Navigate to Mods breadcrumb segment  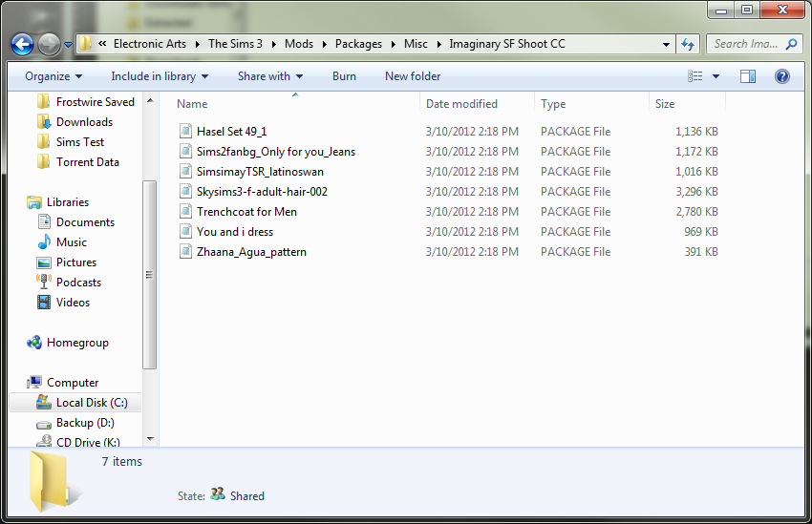[x=299, y=44]
